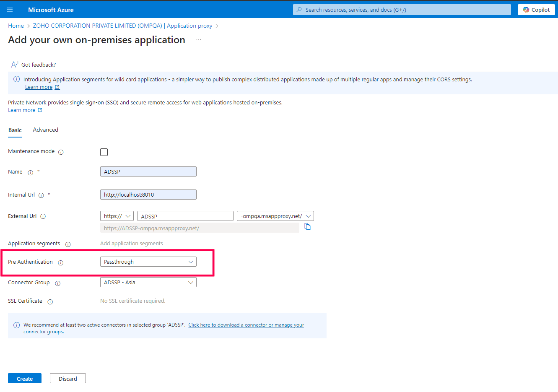Click the External Url subdomain field
The image size is (558, 392).
[185, 216]
